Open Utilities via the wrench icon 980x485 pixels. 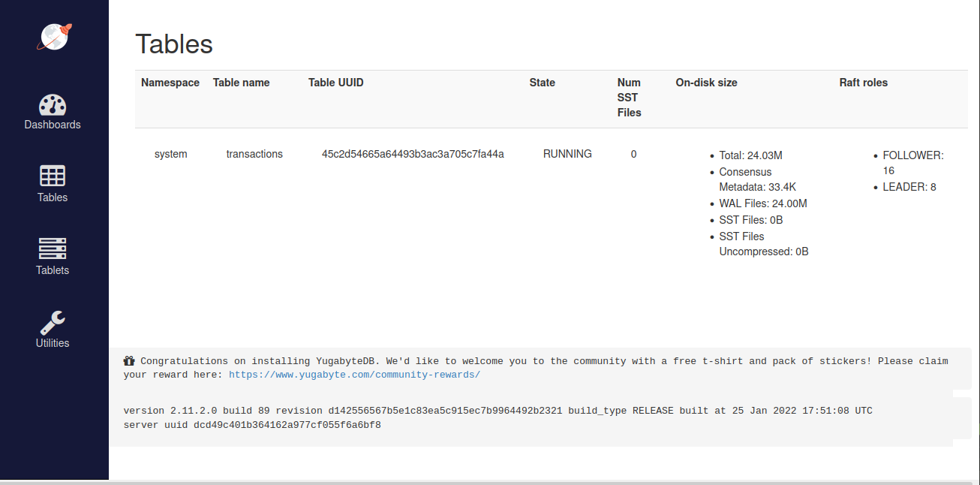click(x=53, y=321)
